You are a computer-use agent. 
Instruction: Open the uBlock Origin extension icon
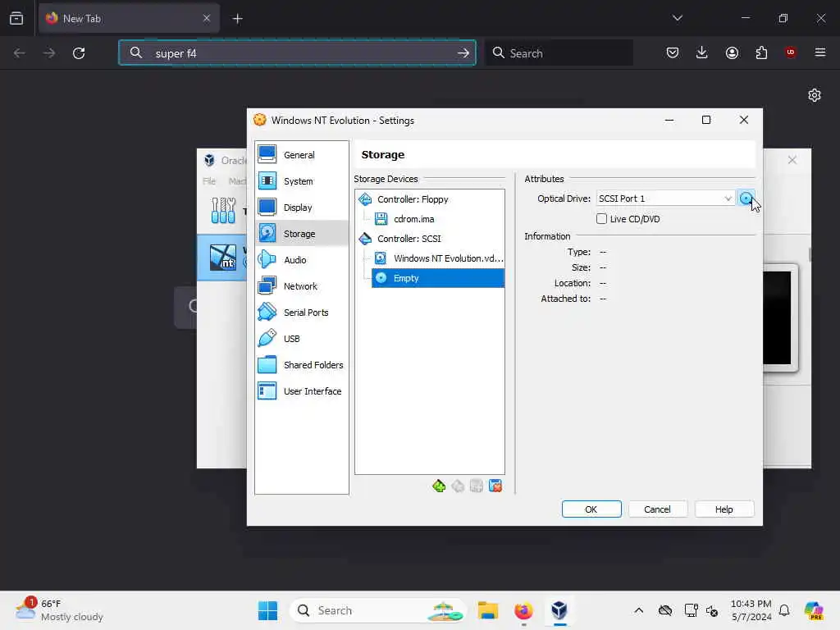[791, 52]
